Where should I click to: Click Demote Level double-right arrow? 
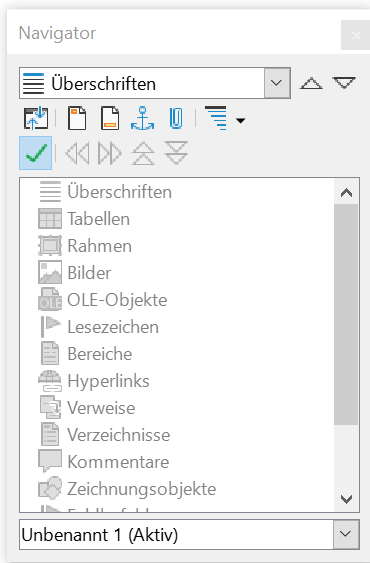click(110, 153)
